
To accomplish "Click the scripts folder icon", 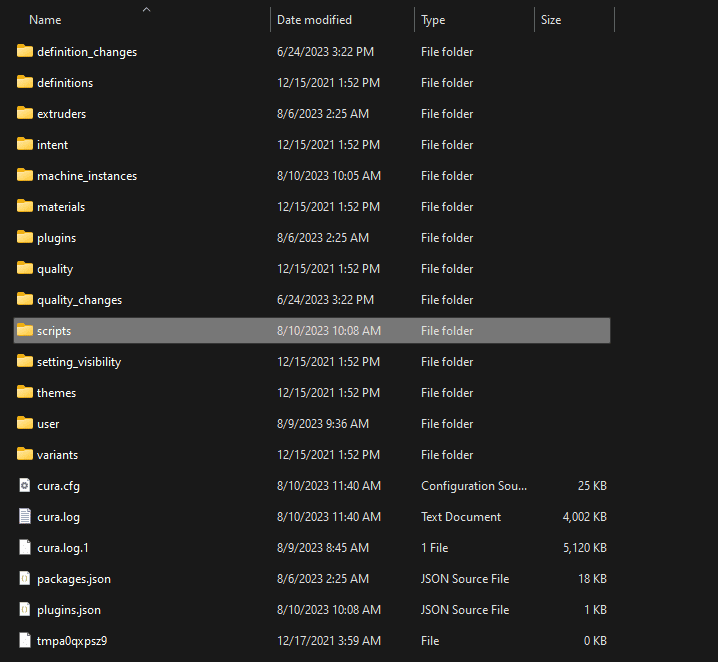I will [x=25, y=330].
